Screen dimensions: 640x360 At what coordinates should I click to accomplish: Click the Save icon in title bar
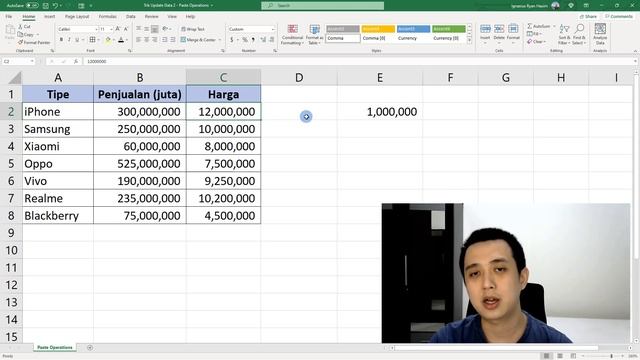(46, 6)
